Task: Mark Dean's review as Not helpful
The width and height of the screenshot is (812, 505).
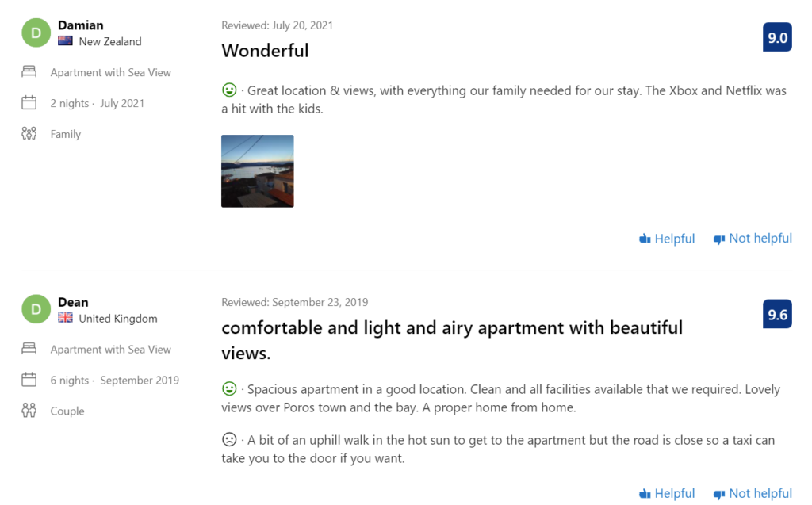Action: (753, 493)
